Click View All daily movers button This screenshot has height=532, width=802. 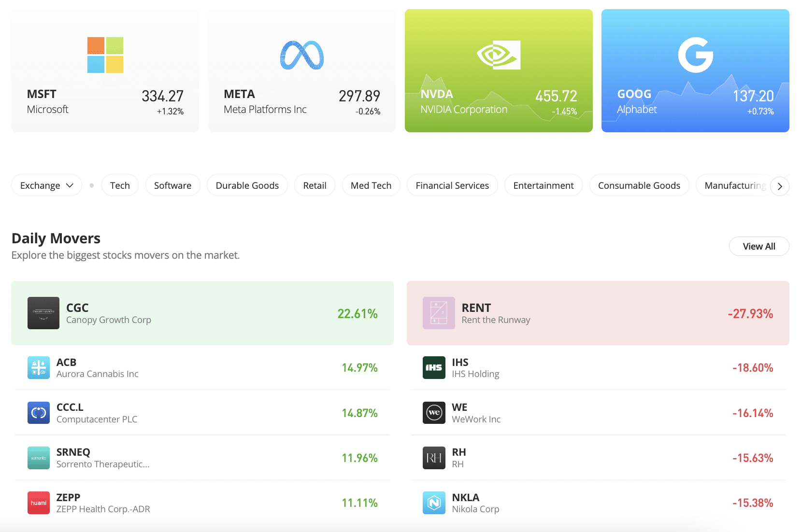(759, 246)
